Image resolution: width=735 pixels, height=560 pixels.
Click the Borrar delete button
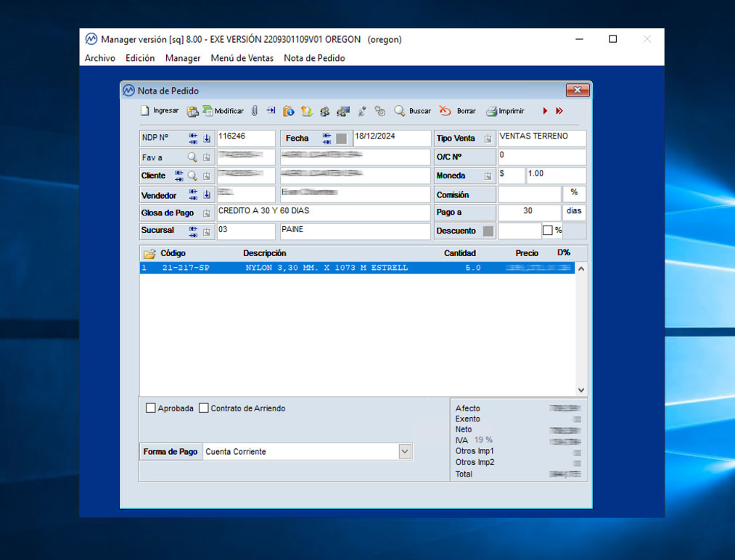(x=457, y=111)
